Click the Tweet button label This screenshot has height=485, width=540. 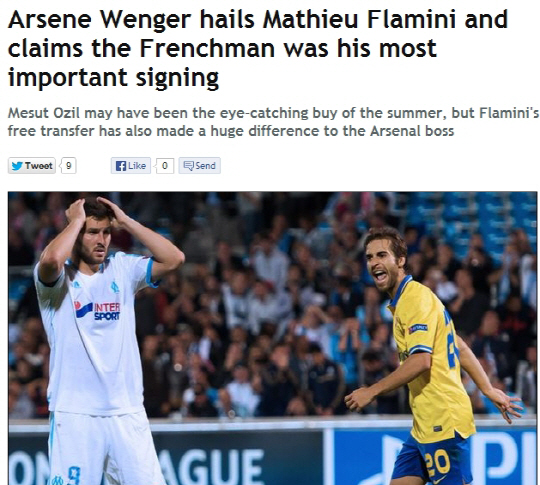tap(39, 166)
